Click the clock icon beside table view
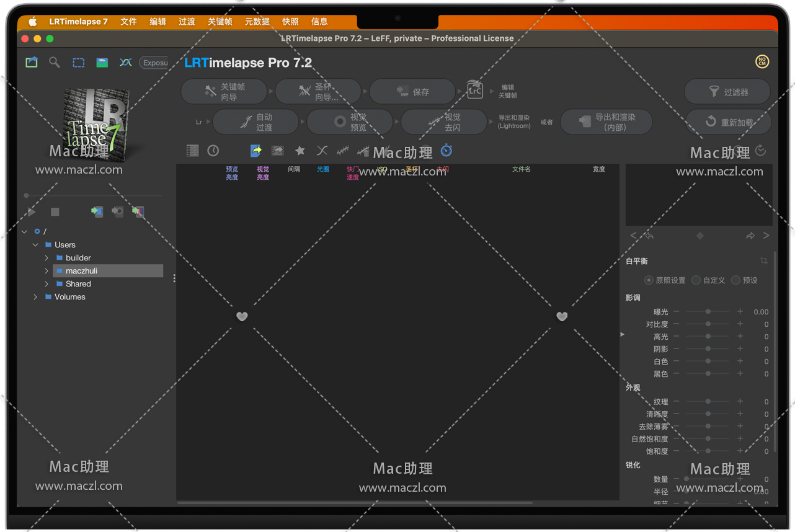The width and height of the screenshot is (795, 532). (x=213, y=151)
